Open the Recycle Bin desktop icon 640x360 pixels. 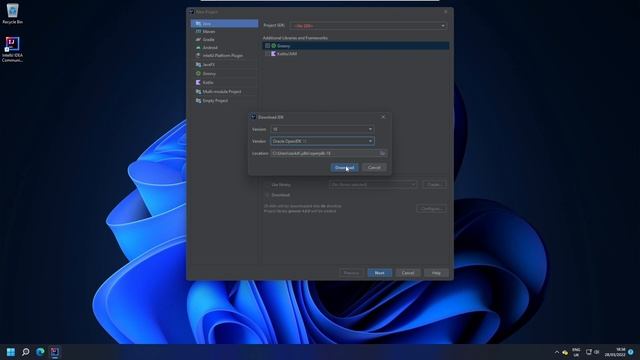(x=12, y=13)
